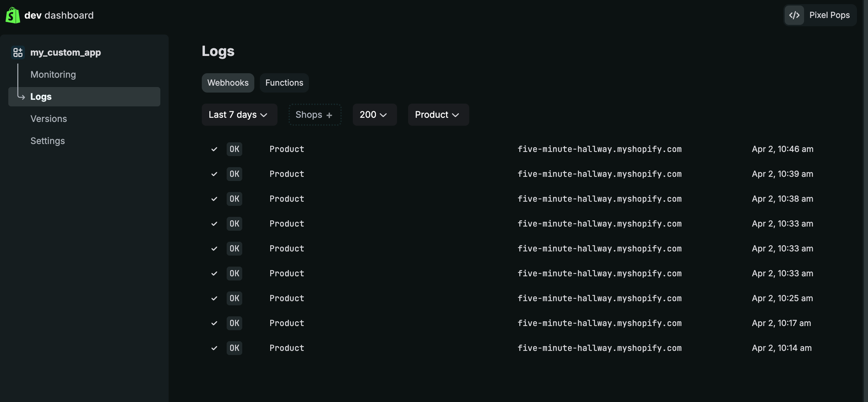Click the timestamp Apr 2, 10:46 am
Viewport: 868px width, 402px height.
tap(783, 149)
